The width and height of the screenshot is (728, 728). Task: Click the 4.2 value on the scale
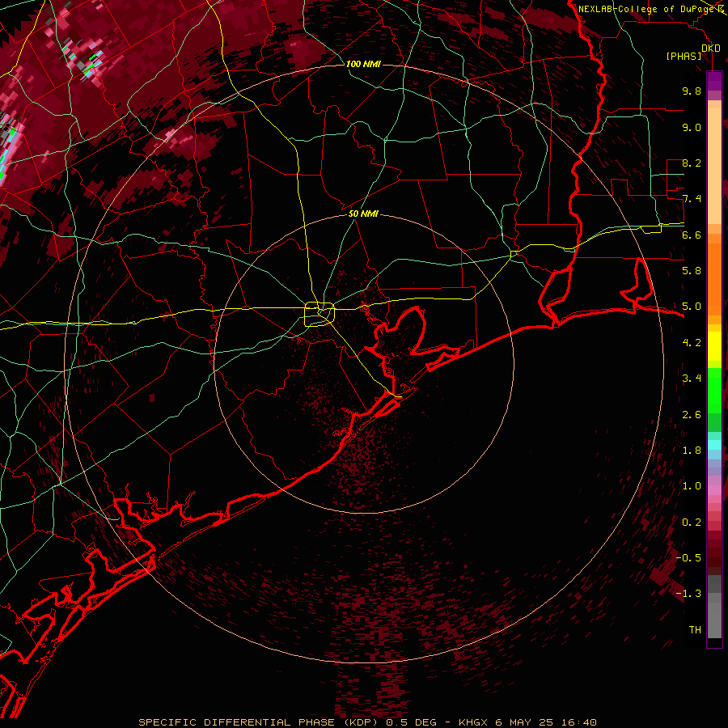(x=692, y=343)
